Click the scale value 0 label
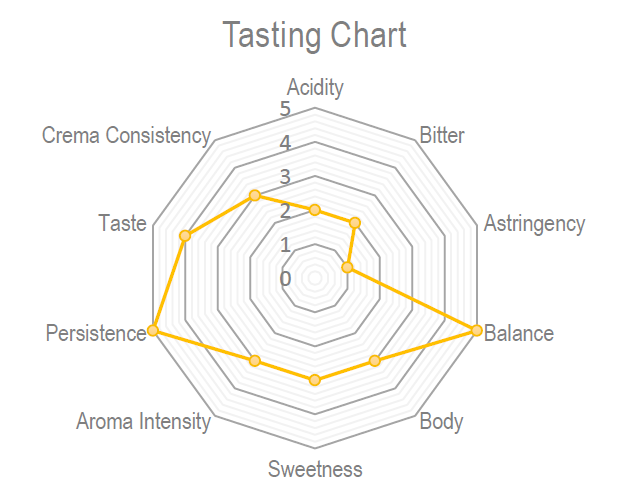624x486 pixels. [285, 279]
